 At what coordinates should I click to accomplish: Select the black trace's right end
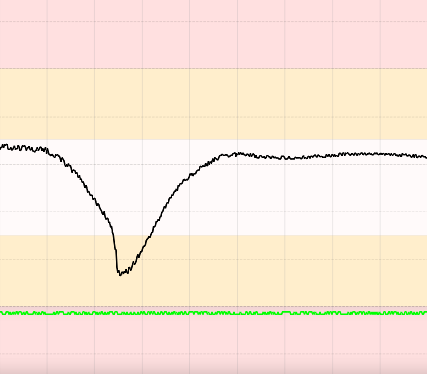tap(425, 157)
